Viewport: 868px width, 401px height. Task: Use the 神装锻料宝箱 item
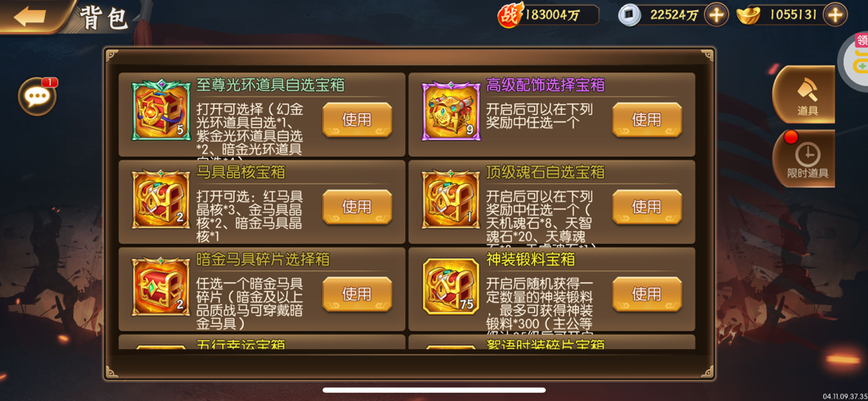coord(647,294)
